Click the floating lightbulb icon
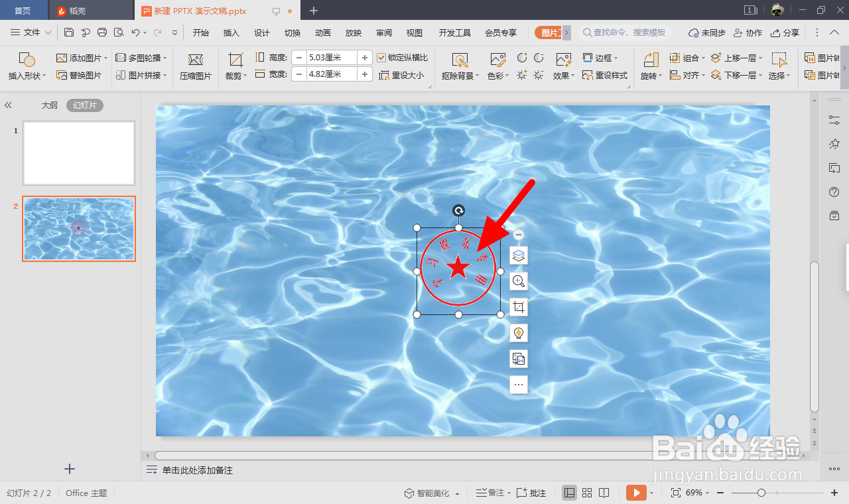849x504 pixels. [519, 333]
